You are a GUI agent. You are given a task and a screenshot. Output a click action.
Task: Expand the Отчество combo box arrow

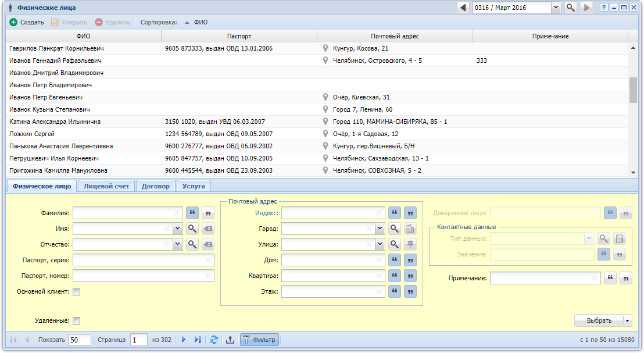177,244
